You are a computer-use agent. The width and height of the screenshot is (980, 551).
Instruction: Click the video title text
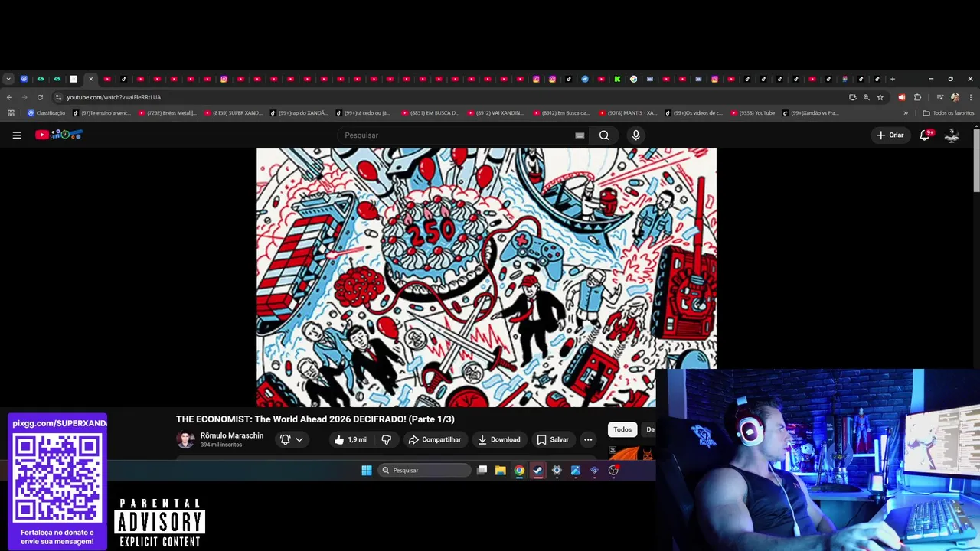315,419
